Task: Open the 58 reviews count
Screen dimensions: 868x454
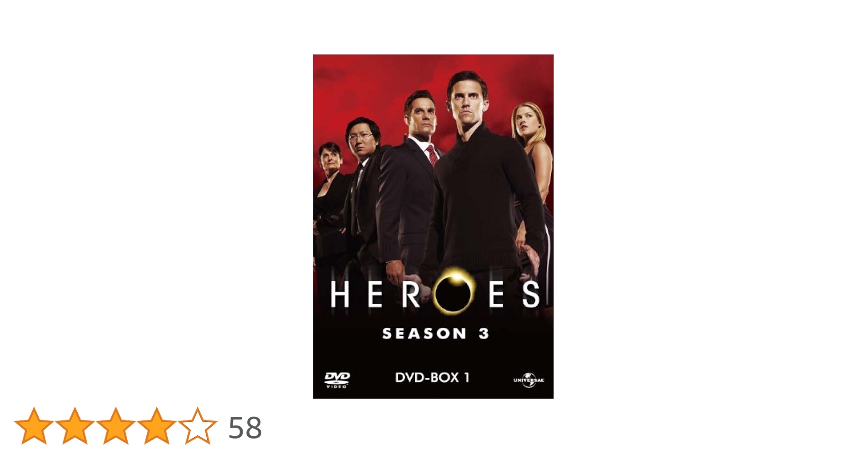Action: click(x=245, y=427)
